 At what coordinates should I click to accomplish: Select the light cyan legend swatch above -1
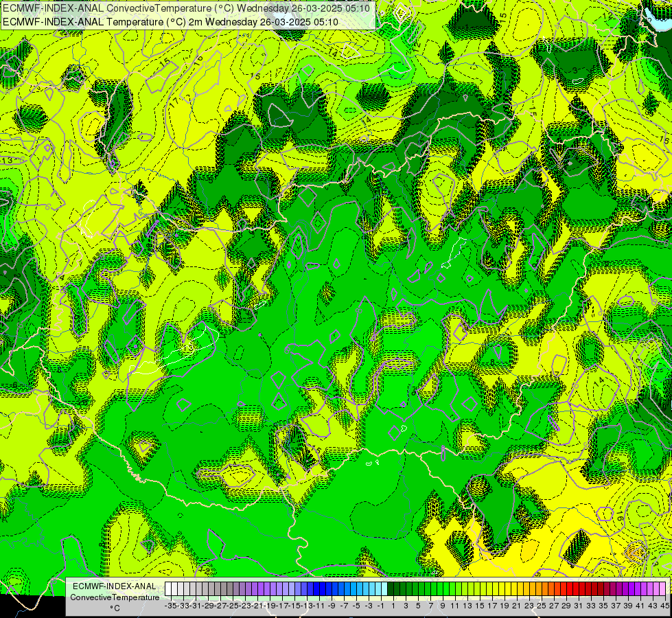coord(378,588)
